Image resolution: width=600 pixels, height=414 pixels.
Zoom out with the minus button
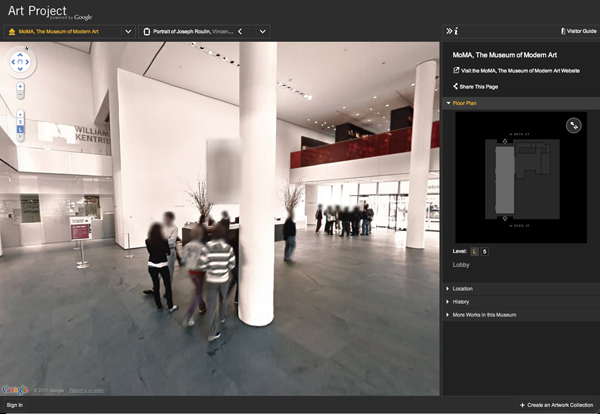pos(20,95)
